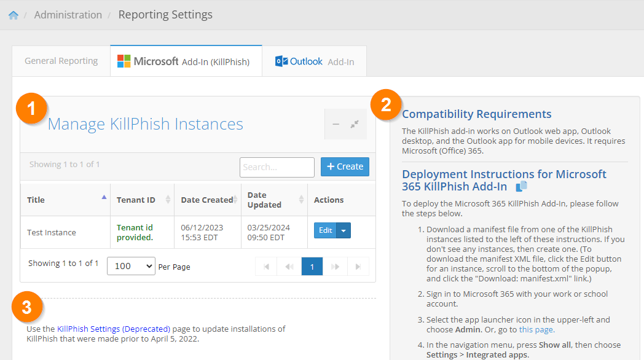Go to previous page of results

click(x=289, y=267)
